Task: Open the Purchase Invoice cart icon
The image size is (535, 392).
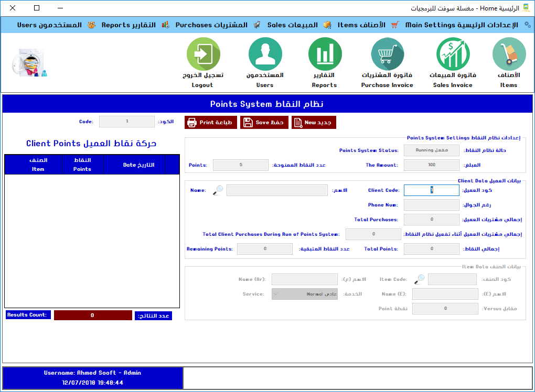Action: coord(387,54)
